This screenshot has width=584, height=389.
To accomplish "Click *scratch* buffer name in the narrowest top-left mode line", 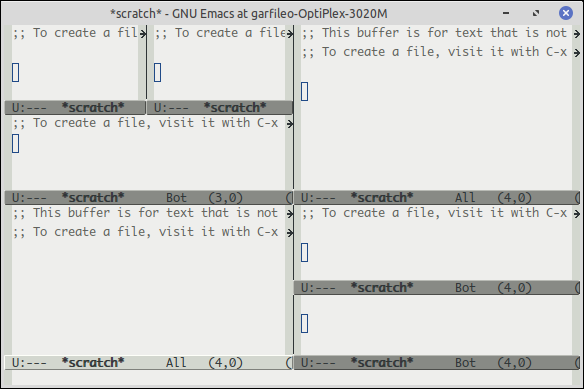I will click(93, 108).
